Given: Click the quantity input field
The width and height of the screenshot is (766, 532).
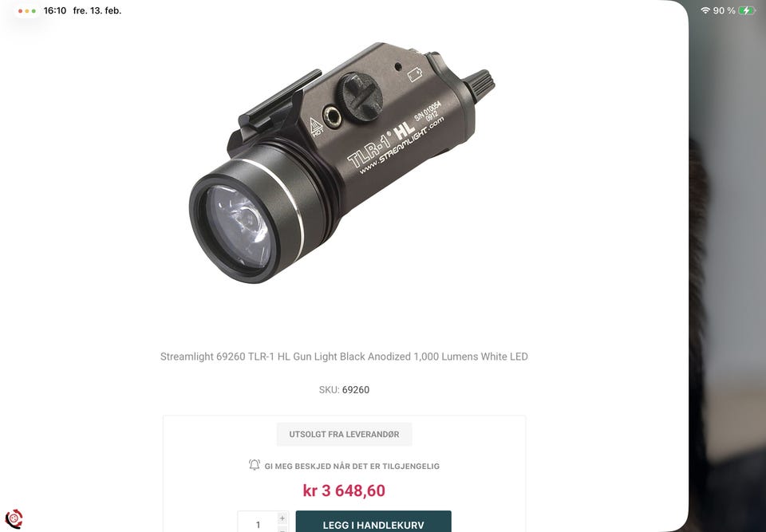Looking at the screenshot, I should point(258,522).
